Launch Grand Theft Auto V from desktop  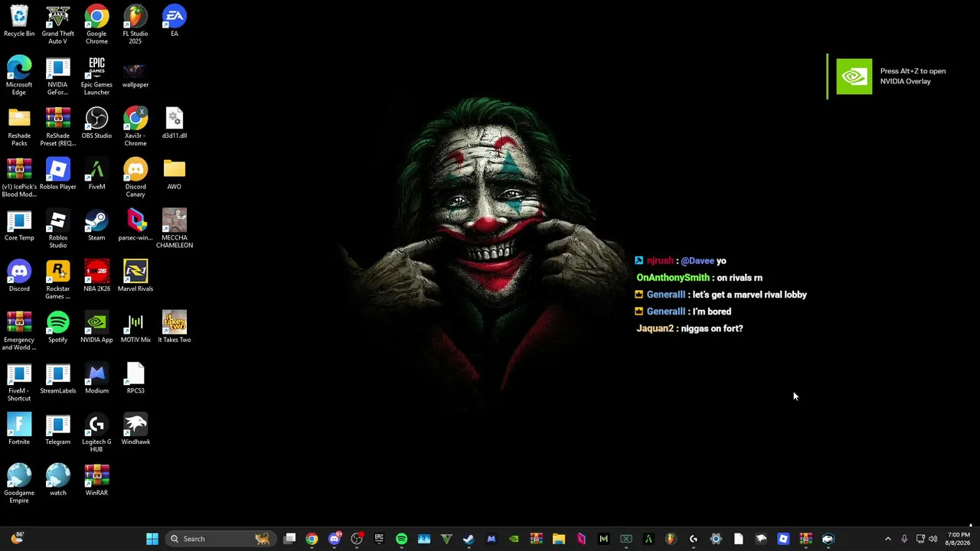[58, 24]
